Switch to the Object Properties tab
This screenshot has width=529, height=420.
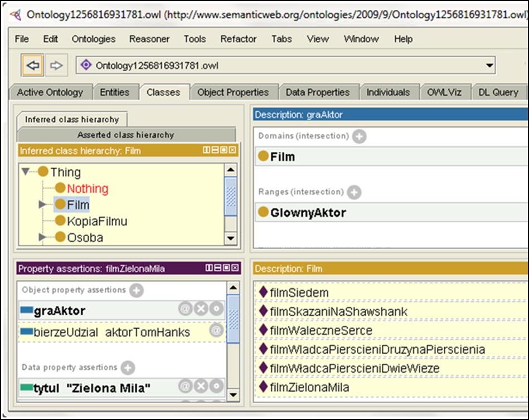[232, 92]
